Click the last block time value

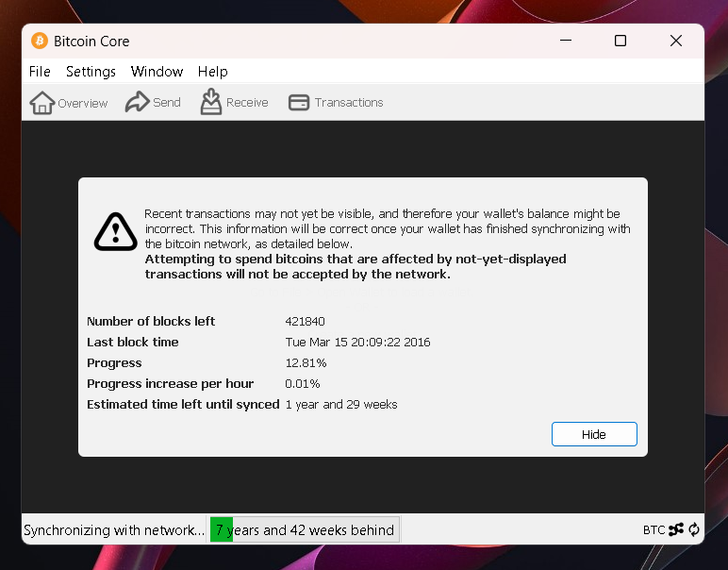pos(357,343)
